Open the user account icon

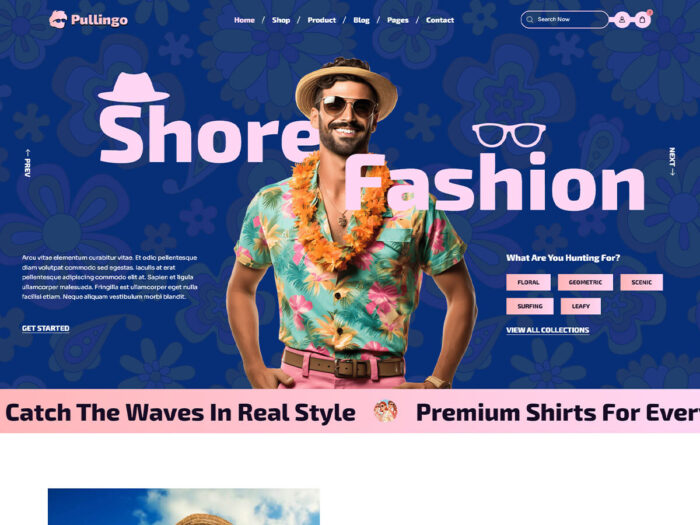point(621,20)
